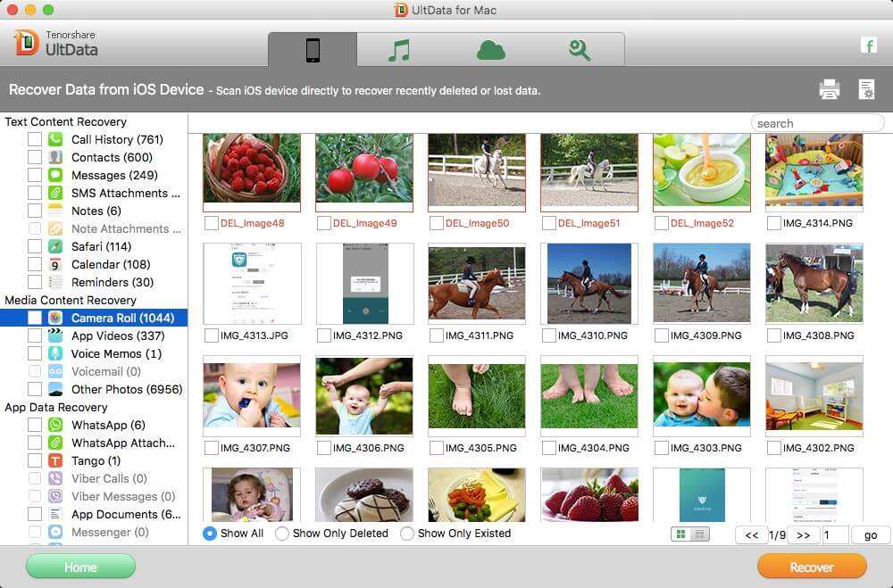Viewport: 893px width, 588px height.
Task: Go to previous page with << button
Action: coord(751,535)
